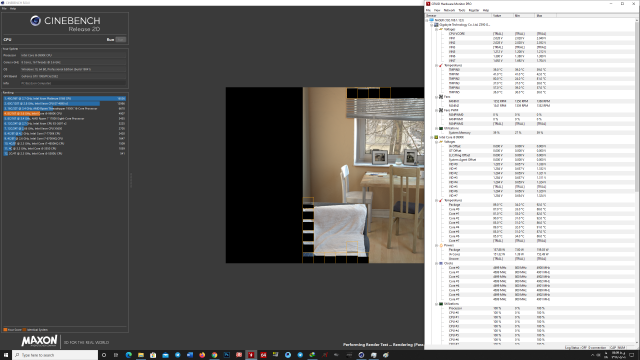Screen dimensions: 640x360
Task: Click the Min column header
Action: pyautogui.click(x=524, y=16)
